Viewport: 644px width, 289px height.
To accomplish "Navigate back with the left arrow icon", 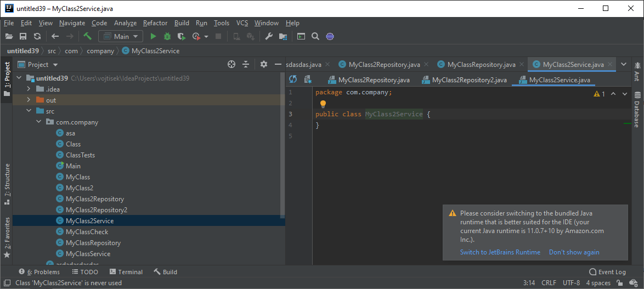I will point(55,37).
